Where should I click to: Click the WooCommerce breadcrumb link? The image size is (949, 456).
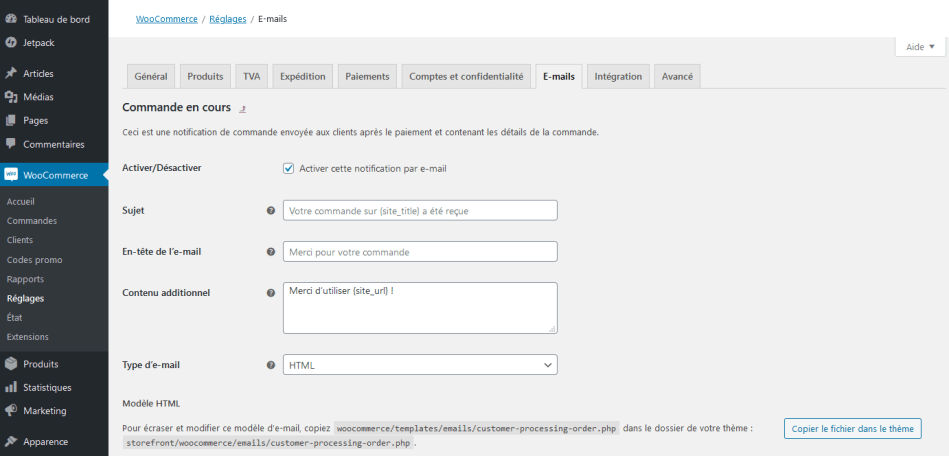166,19
